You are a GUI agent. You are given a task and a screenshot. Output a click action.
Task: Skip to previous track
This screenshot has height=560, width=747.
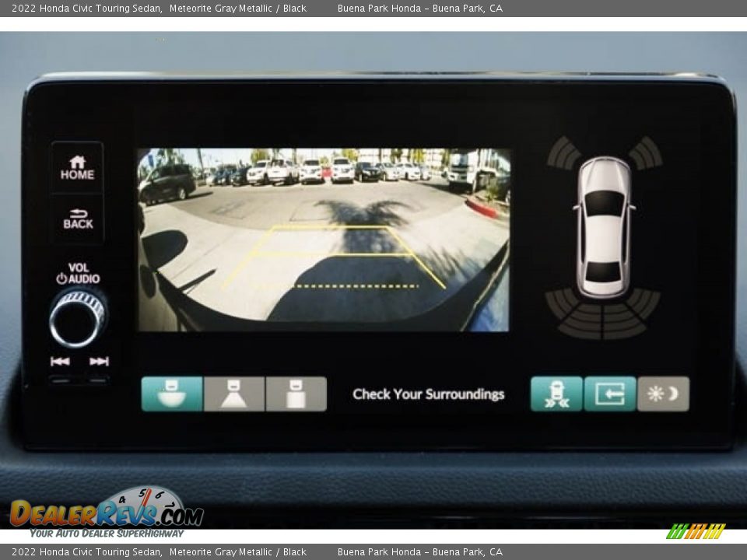[x=60, y=362]
